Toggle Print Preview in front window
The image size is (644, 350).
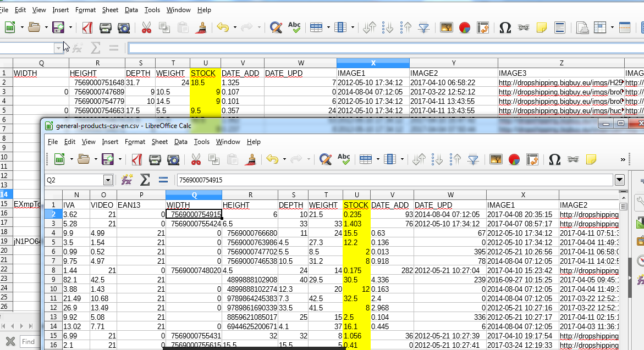point(173,159)
